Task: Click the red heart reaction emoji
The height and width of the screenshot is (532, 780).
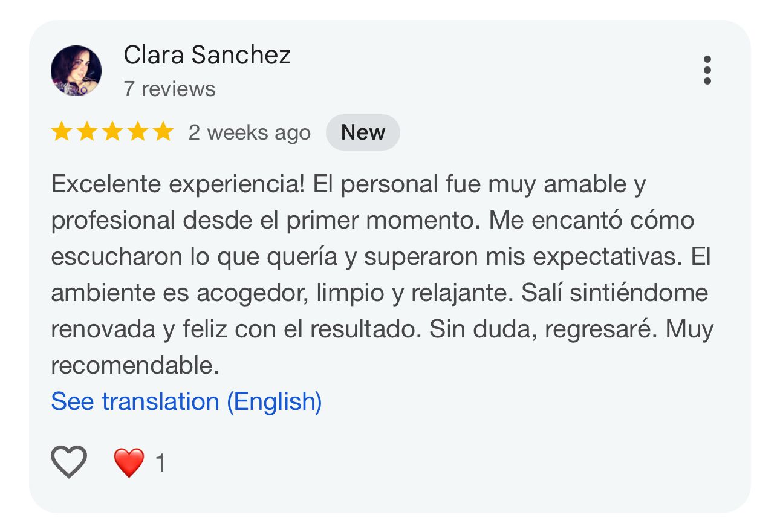Action: pyautogui.click(x=129, y=463)
